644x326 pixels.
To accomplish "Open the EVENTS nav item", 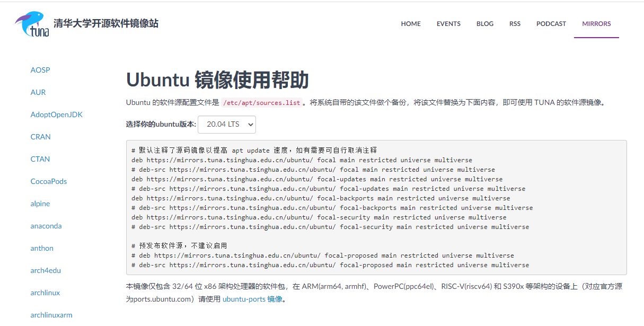I will point(448,24).
